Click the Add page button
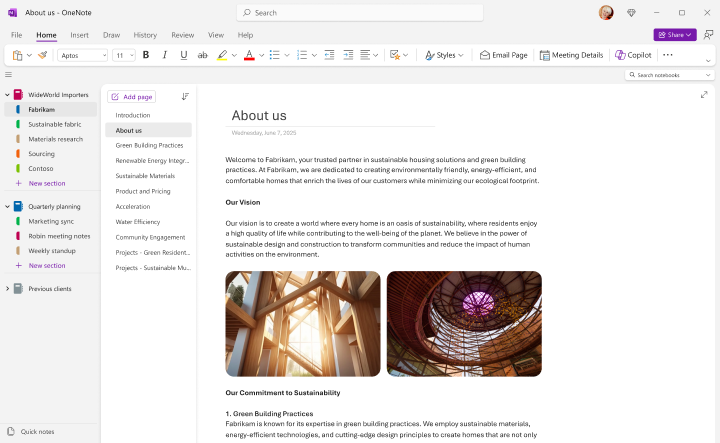The height and width of the screenshot is (443, 720). tap(132, 97)
